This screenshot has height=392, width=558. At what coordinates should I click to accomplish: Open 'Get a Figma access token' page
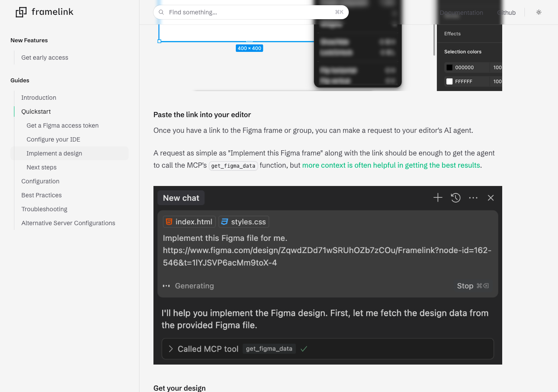coord(62,125)
